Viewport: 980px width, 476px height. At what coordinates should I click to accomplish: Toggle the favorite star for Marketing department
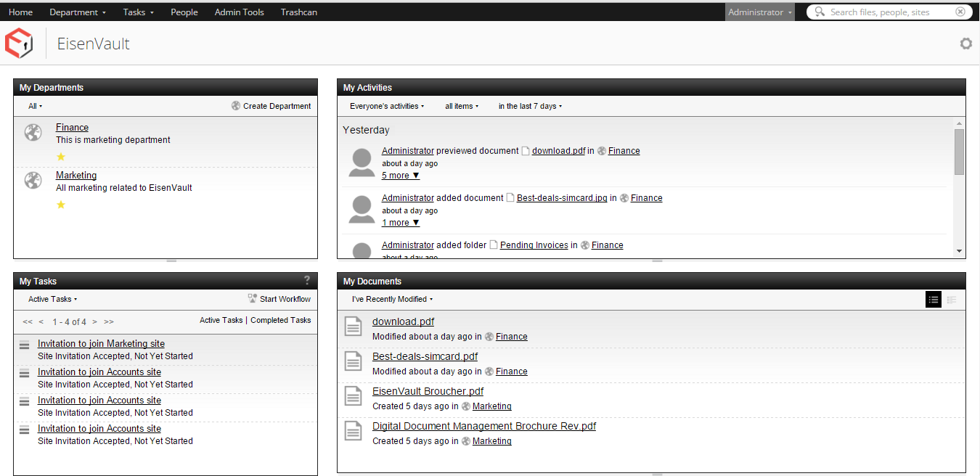[x=61, y=205]
